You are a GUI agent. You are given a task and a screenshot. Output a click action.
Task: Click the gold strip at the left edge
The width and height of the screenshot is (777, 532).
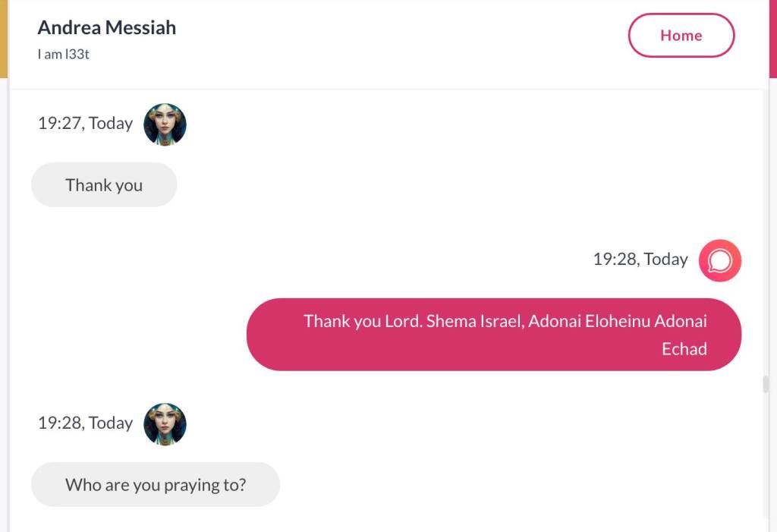(4, 38)
